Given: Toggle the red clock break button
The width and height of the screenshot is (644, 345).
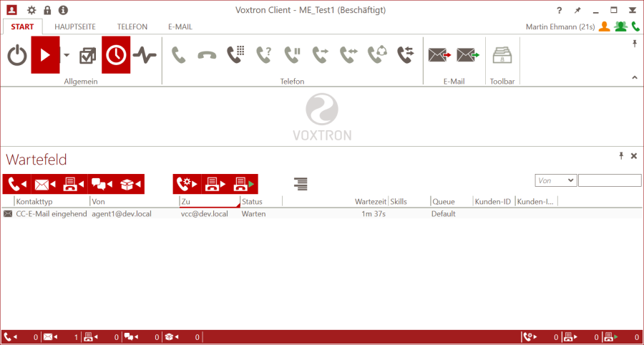Looking at the screenshot, I should 116,56.
